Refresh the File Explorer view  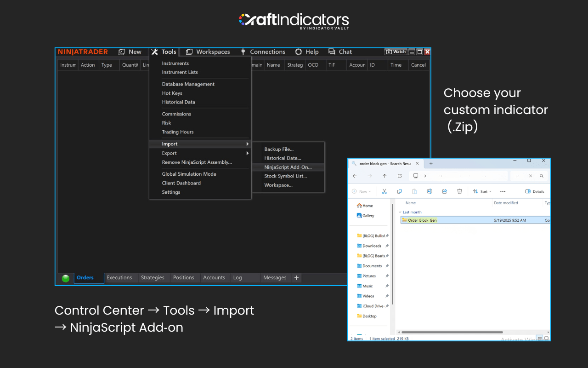click(400, 176)
